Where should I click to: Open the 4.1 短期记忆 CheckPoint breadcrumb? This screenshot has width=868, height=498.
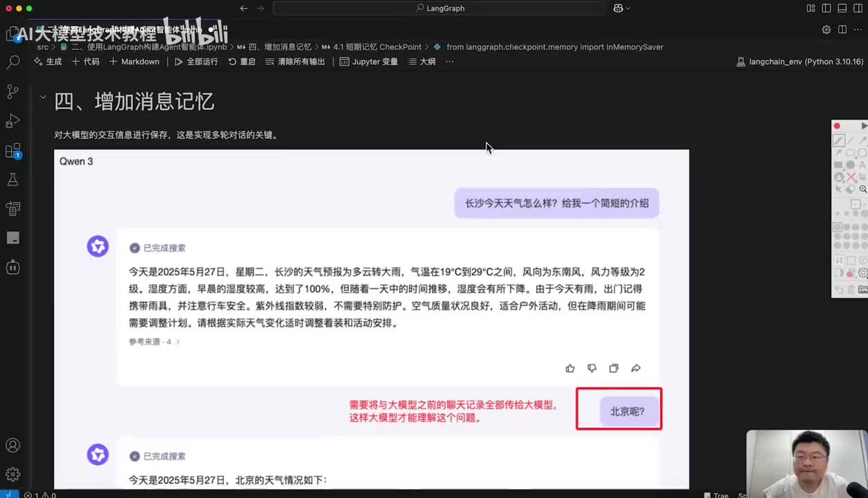pyautogui.click(x=372, y=47)
